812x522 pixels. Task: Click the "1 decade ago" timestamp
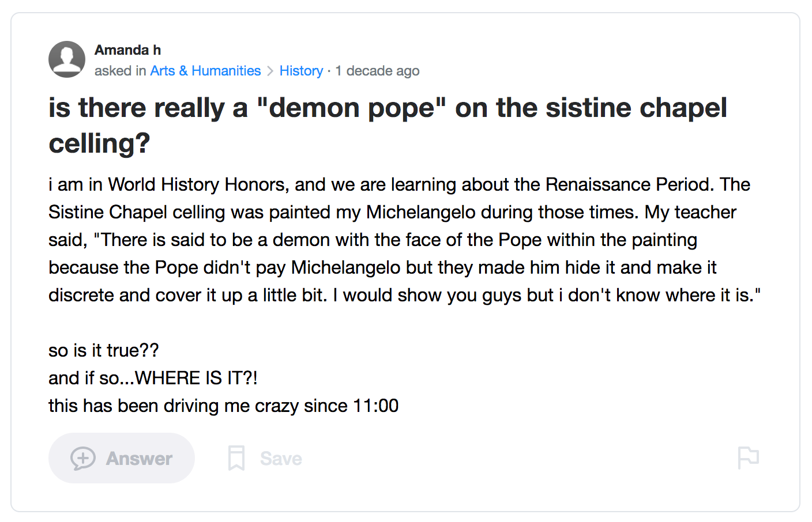377,71
